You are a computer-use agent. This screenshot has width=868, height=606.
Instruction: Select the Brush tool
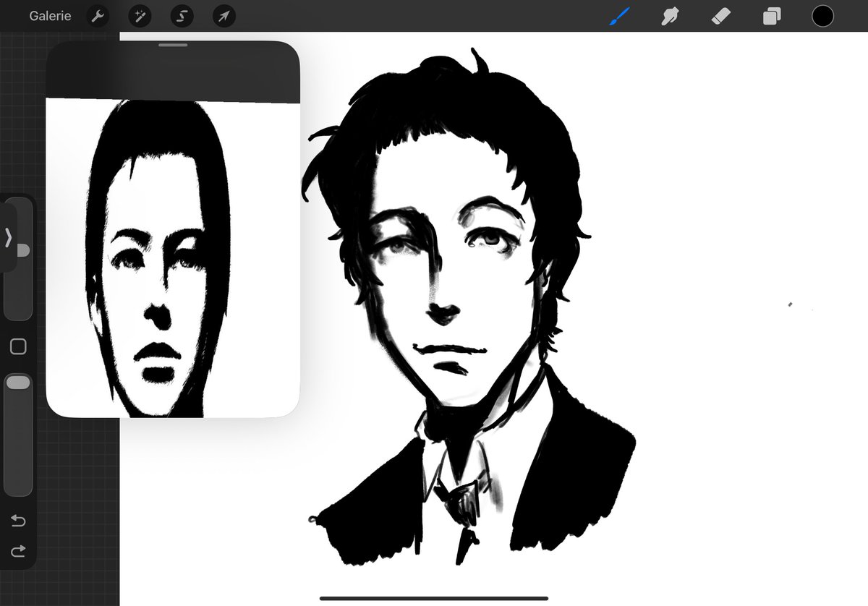[619, 16]
